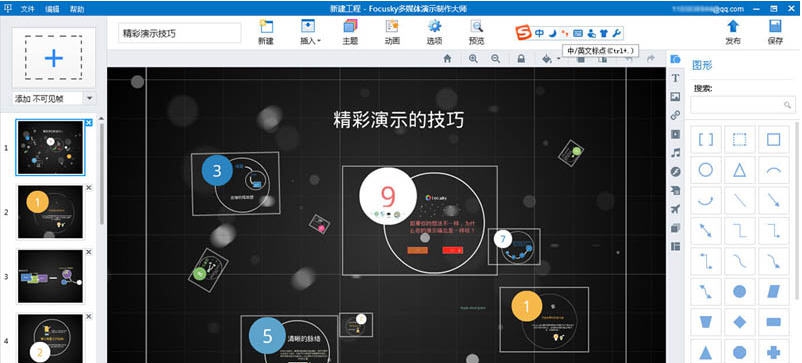Viewport: 802px width, 363px height.
Task: Select the shapes tab in right sidebar
Action: coord(675,59)
